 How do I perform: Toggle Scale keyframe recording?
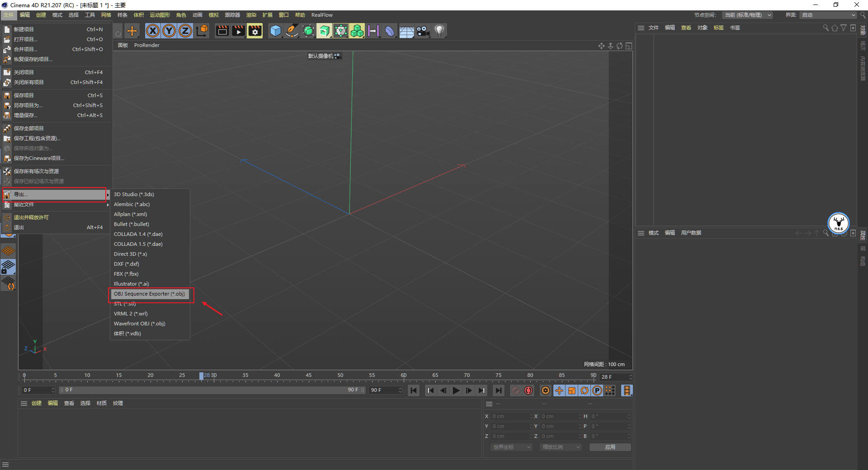(572, 390)
